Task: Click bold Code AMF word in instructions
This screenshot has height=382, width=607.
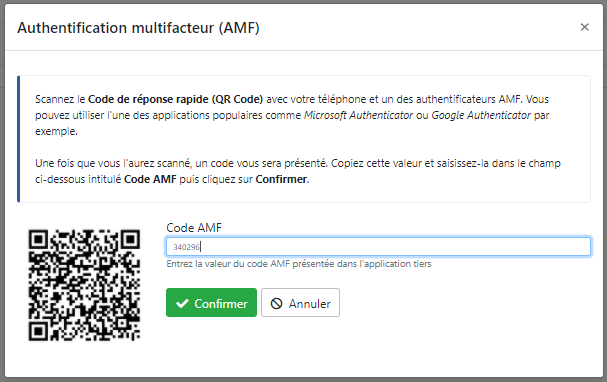Action: tap(150, 179)
